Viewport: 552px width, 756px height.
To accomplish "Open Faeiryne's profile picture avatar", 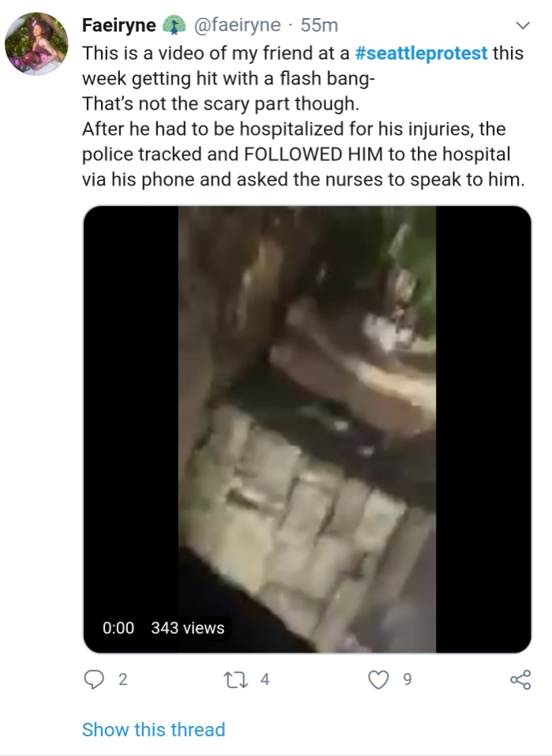I will 36,44.
